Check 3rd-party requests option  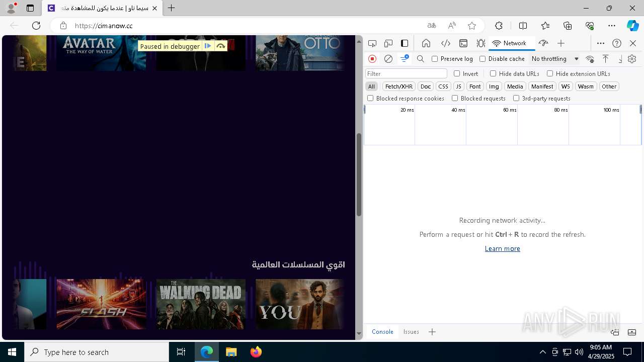coord(516,98)
